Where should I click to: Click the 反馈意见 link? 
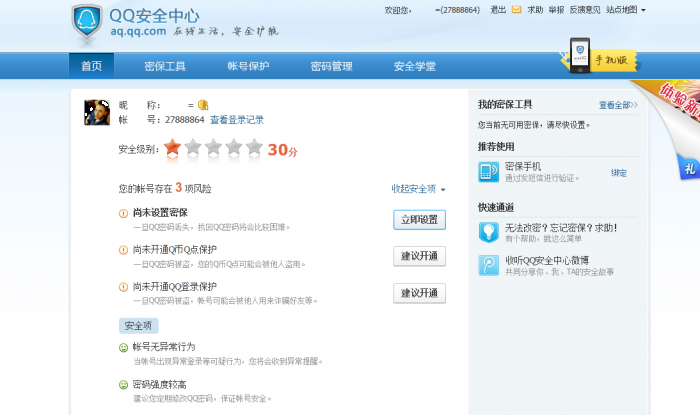coord(585,9)
